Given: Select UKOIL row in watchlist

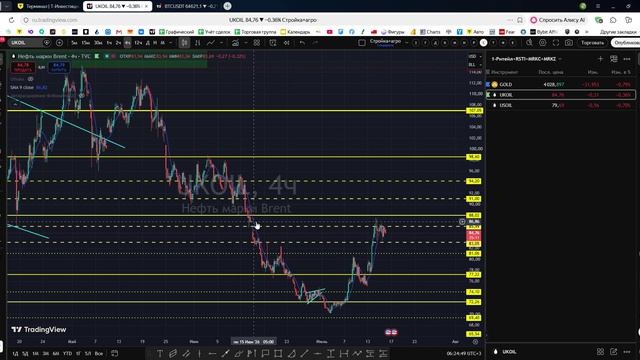Looking at the screenshot, I should point(561,95).
